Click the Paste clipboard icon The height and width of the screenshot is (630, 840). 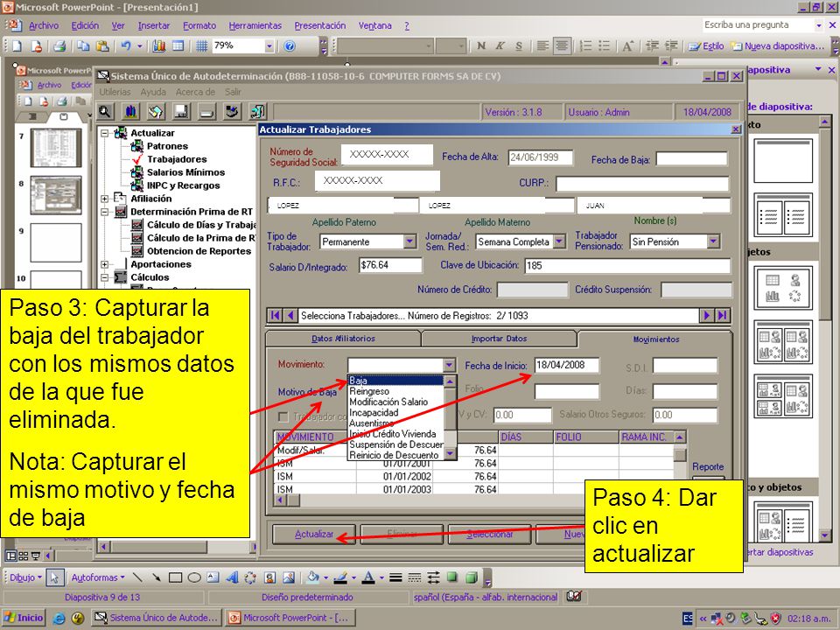click(102, 46)
